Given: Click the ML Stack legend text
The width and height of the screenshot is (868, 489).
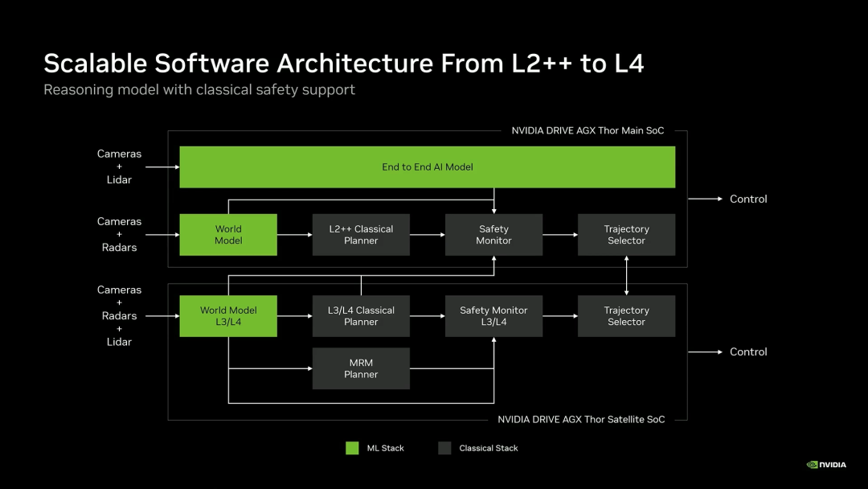Looking at the screenshot, I should (x=385, y=448).
